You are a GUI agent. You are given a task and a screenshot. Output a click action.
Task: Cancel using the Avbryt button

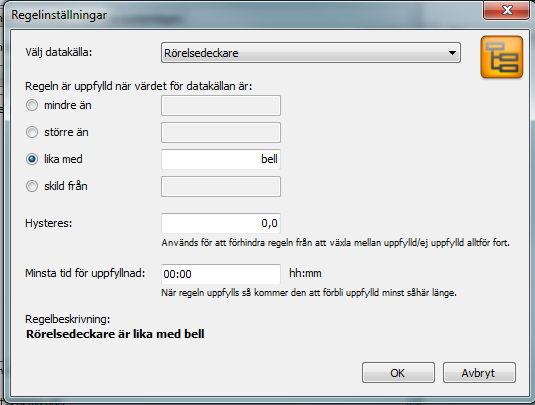(x=479, y=373)
